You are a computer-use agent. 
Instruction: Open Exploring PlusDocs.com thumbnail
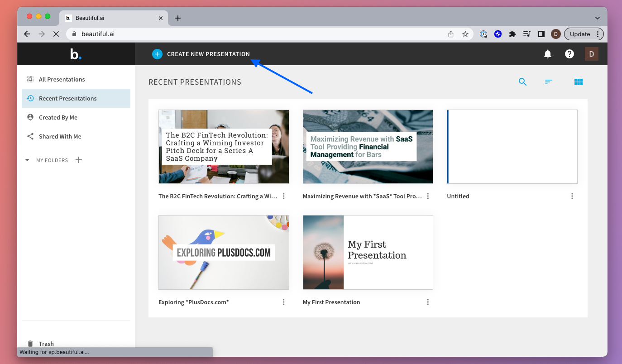coord(224,252)
